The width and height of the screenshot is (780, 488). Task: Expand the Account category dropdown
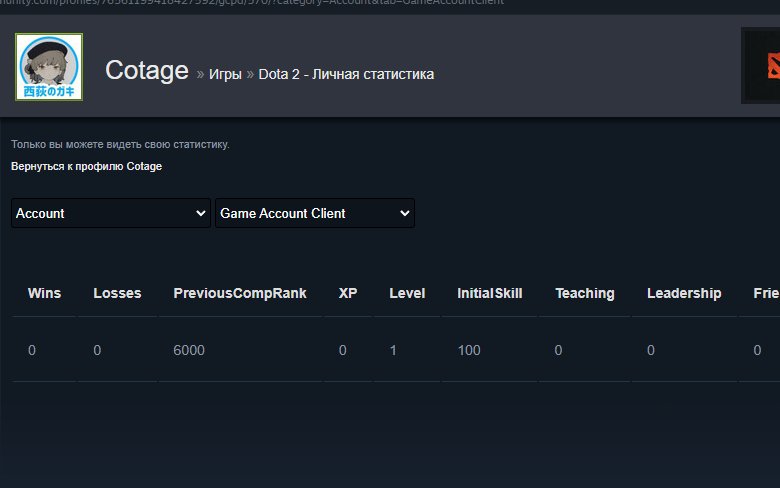pyautogui.click(x=111, y=213)
